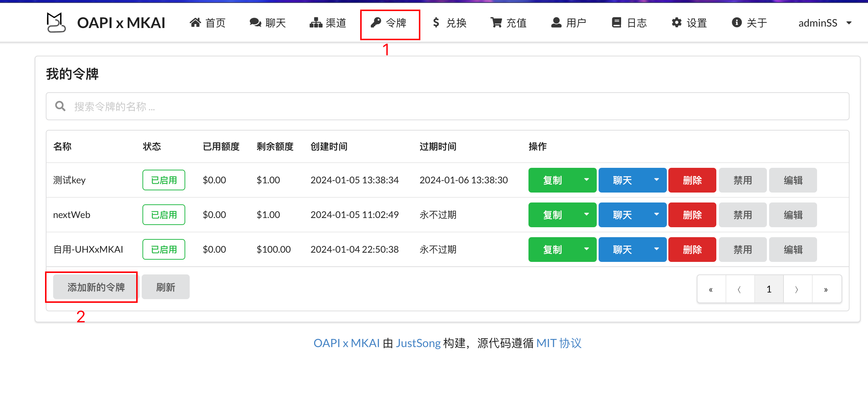Click the 已启用 status of 自用-UHXxMKAI
Screen dimensions: 868x405
pyautogui.click(x=164, y=249)
